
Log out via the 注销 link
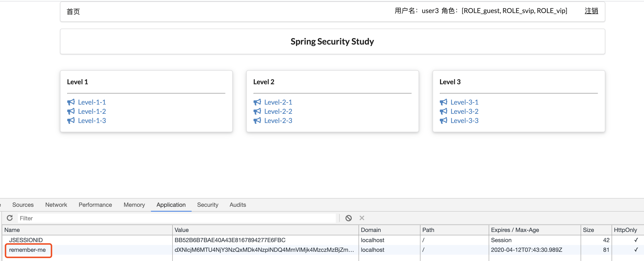pos(591,11)
